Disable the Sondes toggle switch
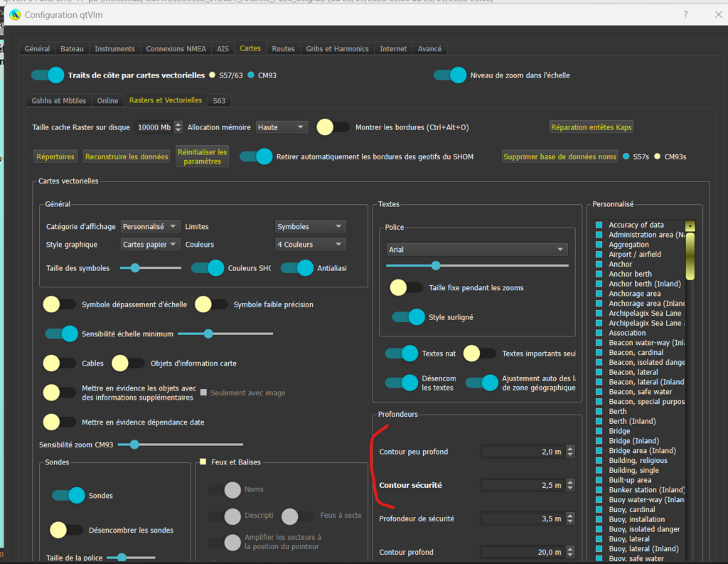728x564 pixels. tap(68, 495)
